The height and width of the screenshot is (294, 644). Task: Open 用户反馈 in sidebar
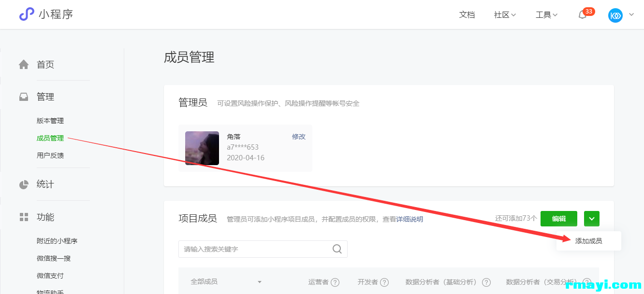pos(50,155)
